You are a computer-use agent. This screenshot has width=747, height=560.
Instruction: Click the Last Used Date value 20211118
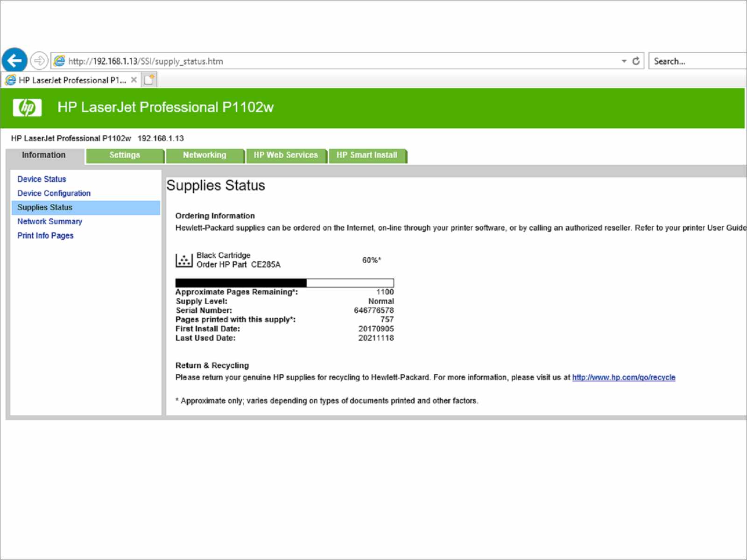coord(376,338)
